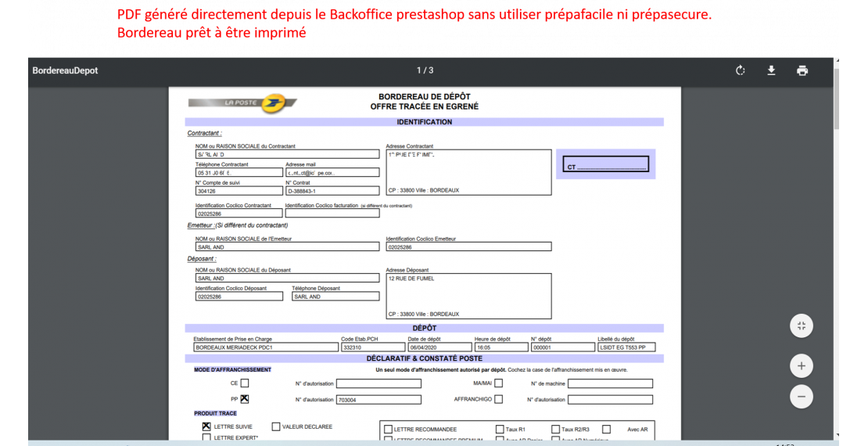This screenshot has height=446, width=868.
Task: Tick the Avec AR checkbox
Action: click(x=607, y=430)
